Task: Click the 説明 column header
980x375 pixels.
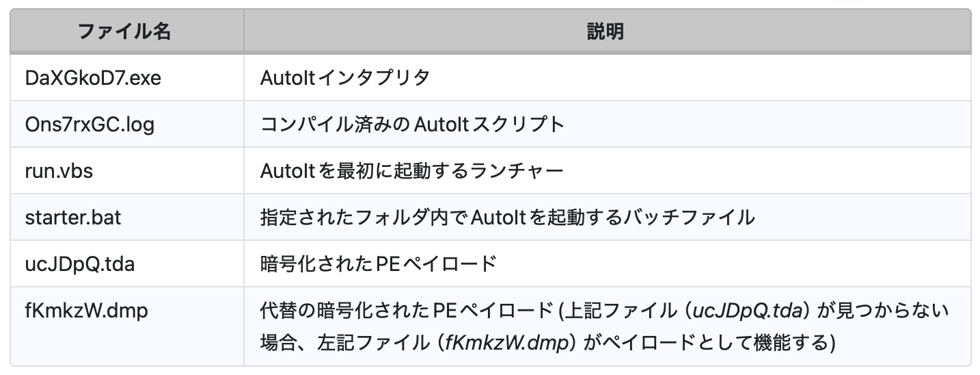Action: click(605, 31)
